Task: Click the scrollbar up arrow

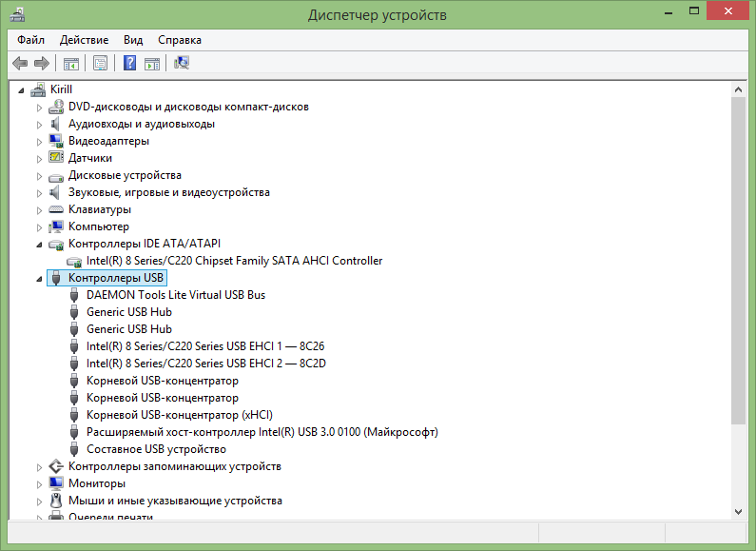Action: [x=738, y=89]
